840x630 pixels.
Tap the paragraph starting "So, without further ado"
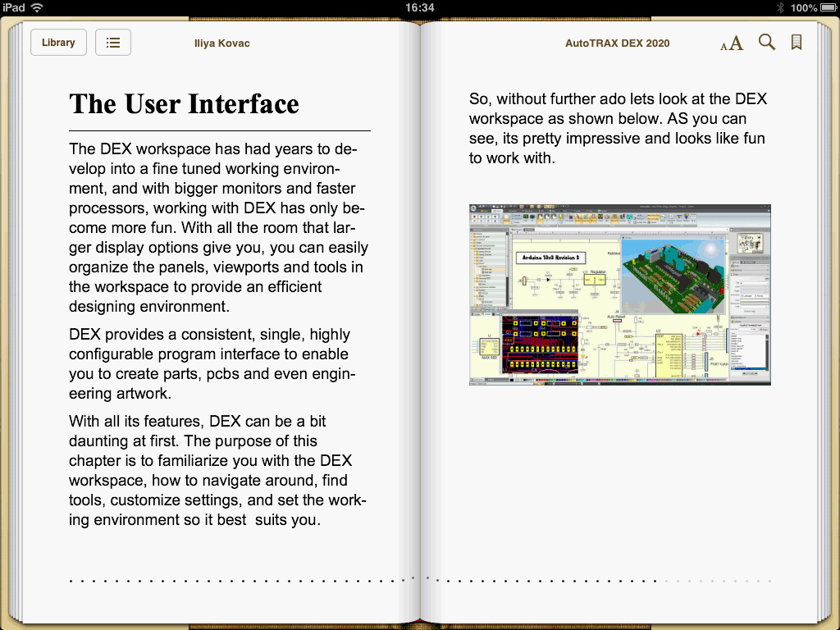click(618, 128)
